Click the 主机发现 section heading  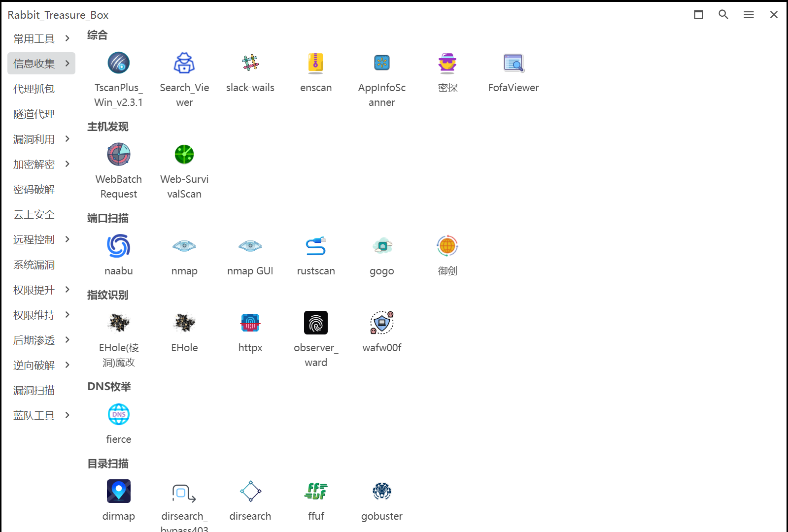click(x=108, y=127)
